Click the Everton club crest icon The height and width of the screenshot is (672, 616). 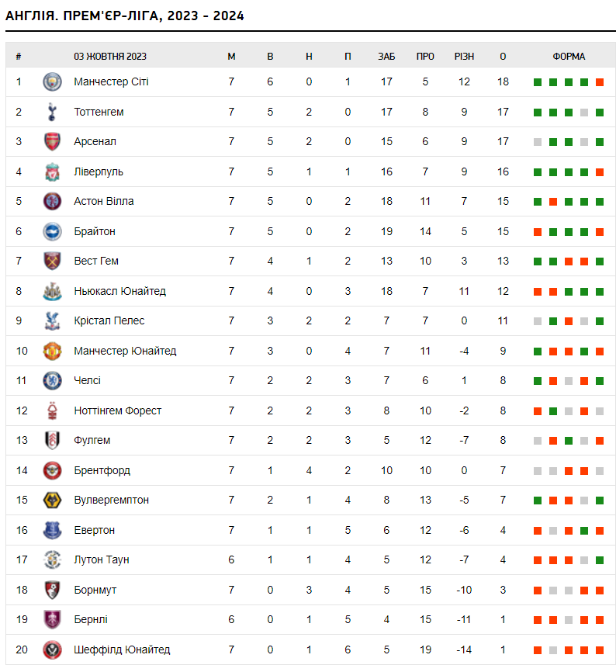pos(52,530)
